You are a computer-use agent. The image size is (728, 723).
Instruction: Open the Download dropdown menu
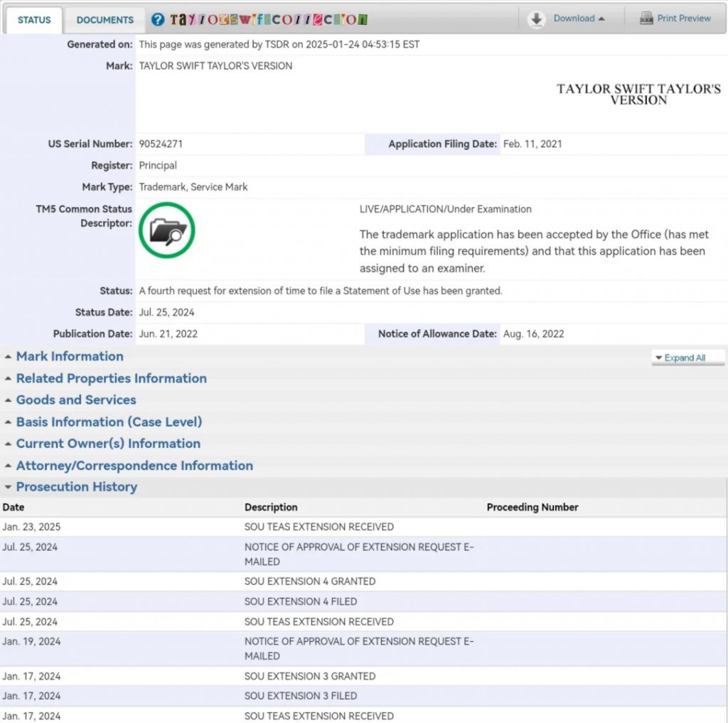[x=579, y=18]
